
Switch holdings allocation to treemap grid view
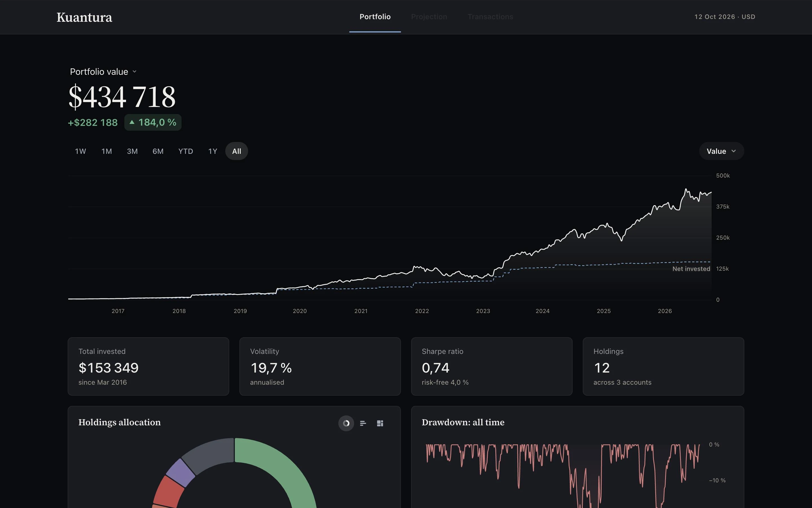tap(380, 423)
